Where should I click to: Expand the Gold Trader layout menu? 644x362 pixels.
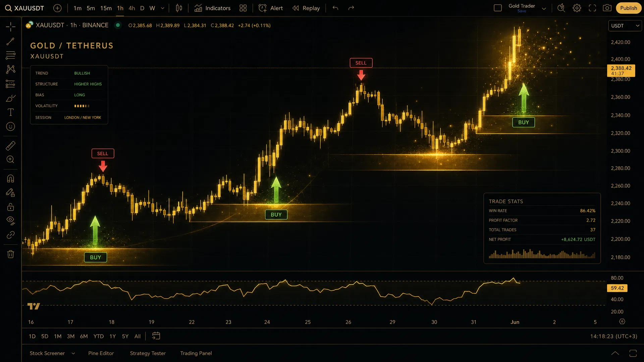[544, 8]
